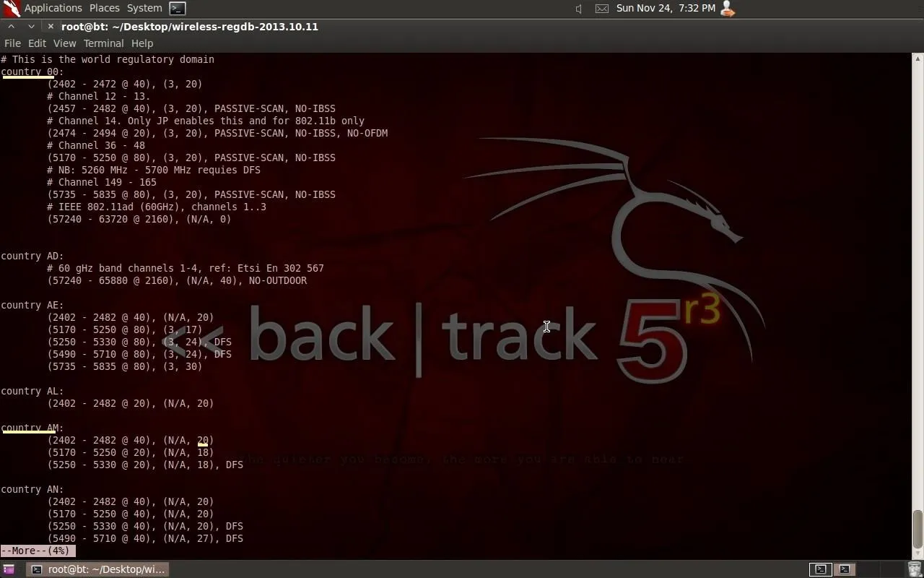This screenshot has width=924, height=578.
Task: Click '(2402 - 2482 @ 20), (N/A, 20)' line
Action: point(131,403)
